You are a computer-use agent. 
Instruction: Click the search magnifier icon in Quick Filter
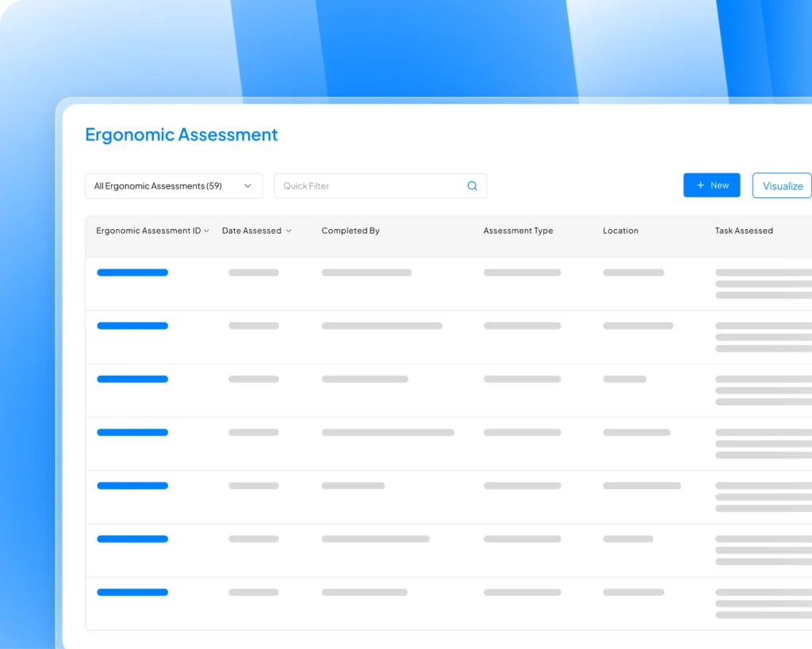click(x=472, y=185)
